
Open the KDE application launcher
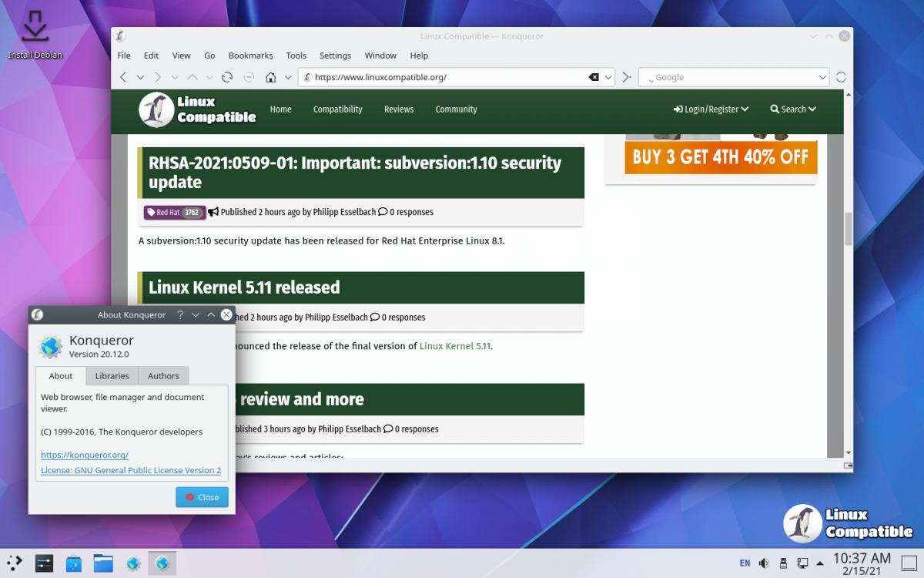[x=15, y=563]
